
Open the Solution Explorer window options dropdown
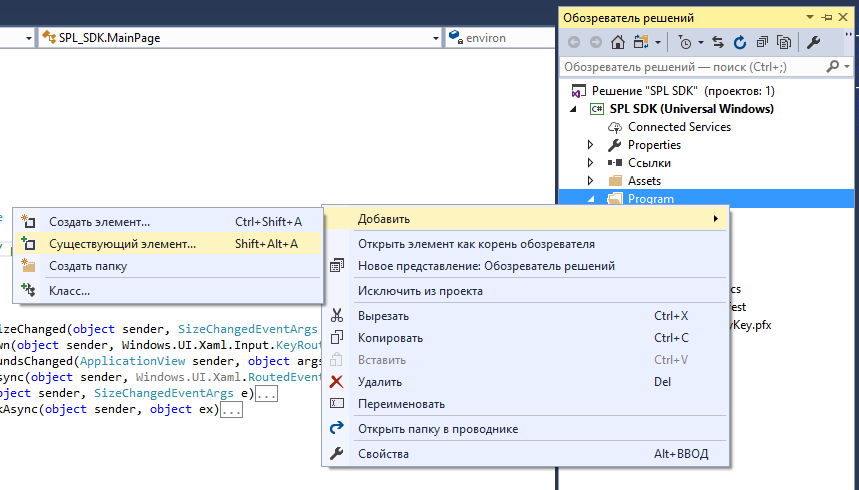(810, 18)
